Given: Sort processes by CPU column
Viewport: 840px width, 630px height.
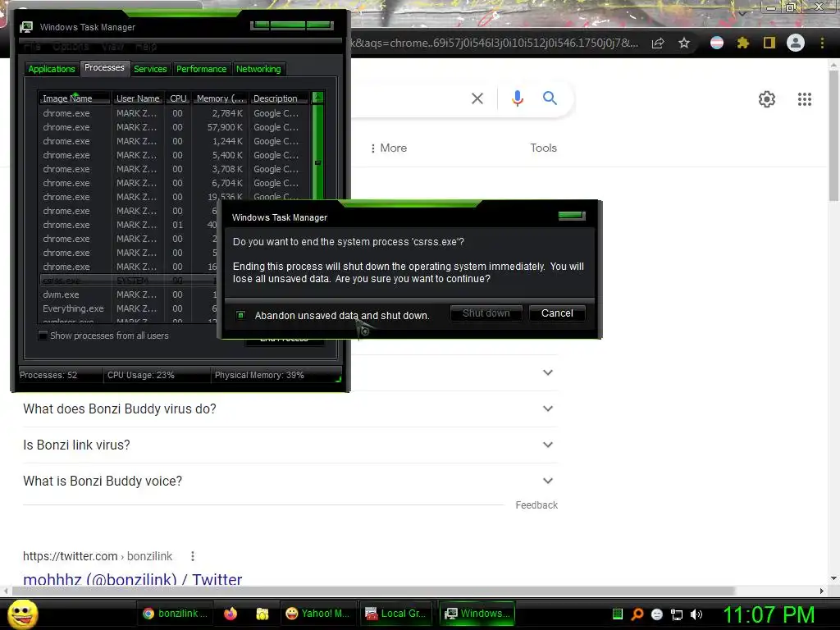Looking at the screenshot, I should [178, 98].
